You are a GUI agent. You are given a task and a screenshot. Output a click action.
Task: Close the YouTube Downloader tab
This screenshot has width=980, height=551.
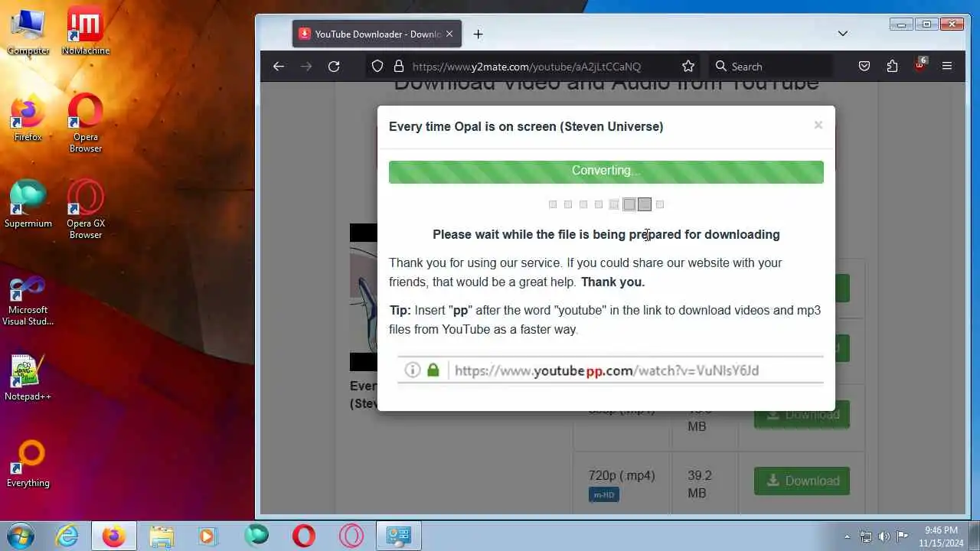tap(449, 34)
